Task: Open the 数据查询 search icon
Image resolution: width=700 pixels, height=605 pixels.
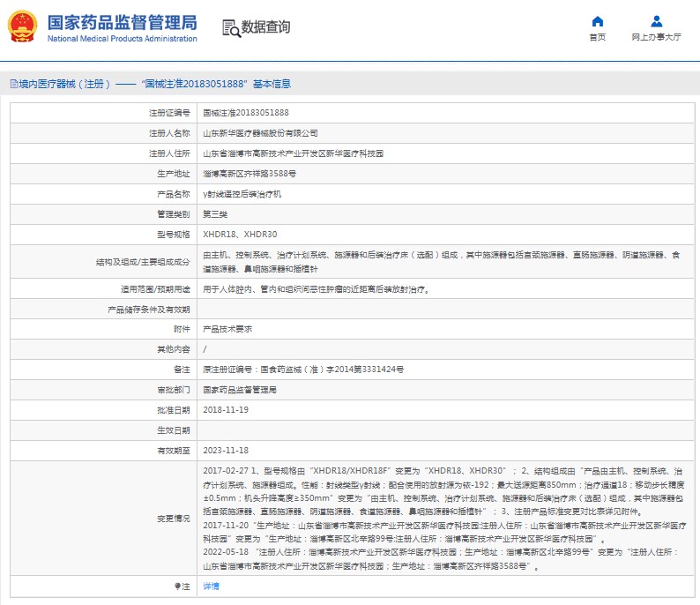Action: point(231,28)
